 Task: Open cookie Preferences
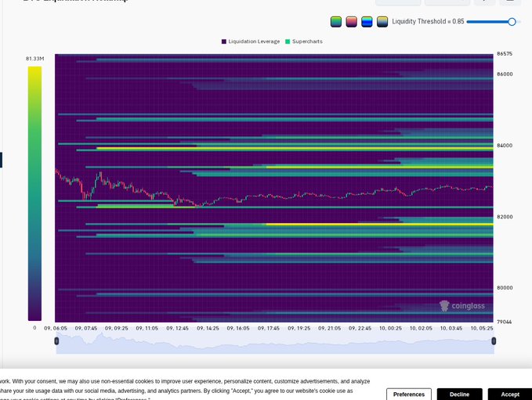point(409,395)
